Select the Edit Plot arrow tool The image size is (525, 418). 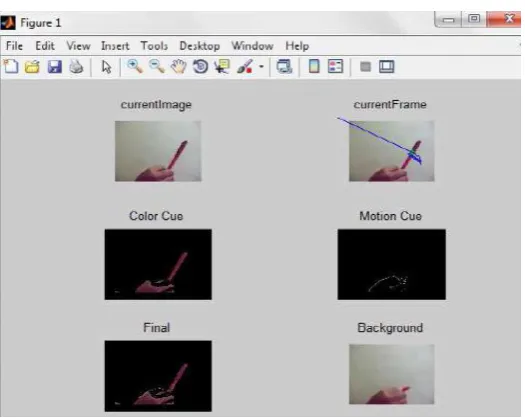[106, 67]
